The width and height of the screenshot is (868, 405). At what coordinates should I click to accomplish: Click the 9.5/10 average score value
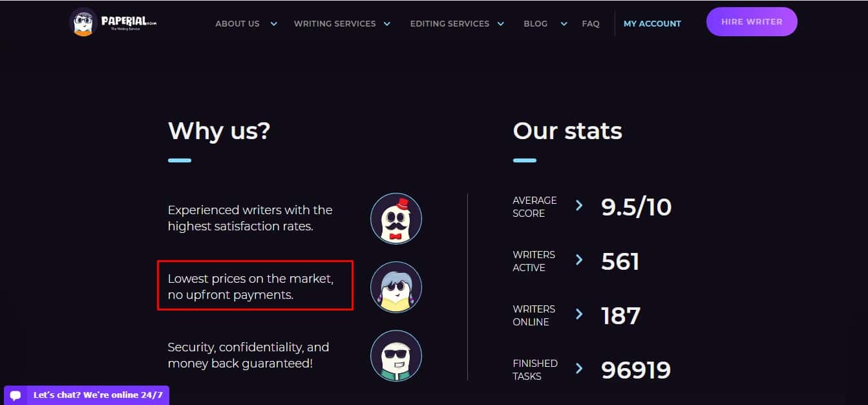[x=637, y=207]
